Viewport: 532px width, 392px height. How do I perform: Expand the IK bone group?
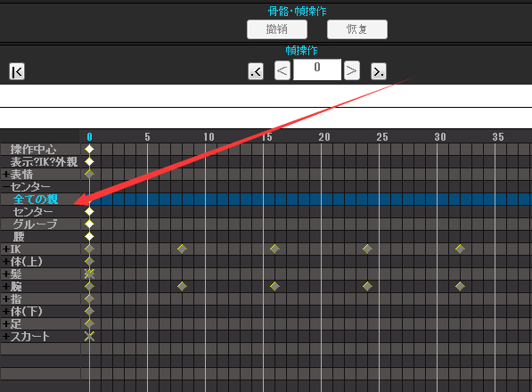tap(6, 249)
